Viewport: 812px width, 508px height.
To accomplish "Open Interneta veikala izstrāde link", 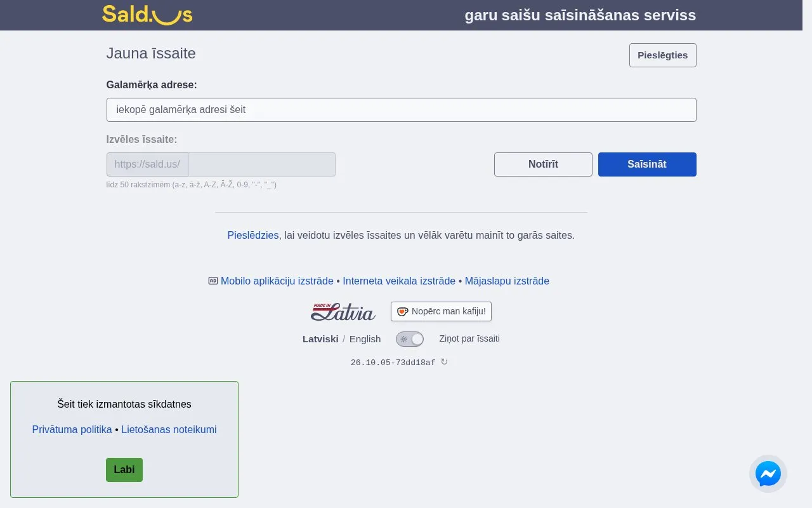I will [x=399, y=281].
